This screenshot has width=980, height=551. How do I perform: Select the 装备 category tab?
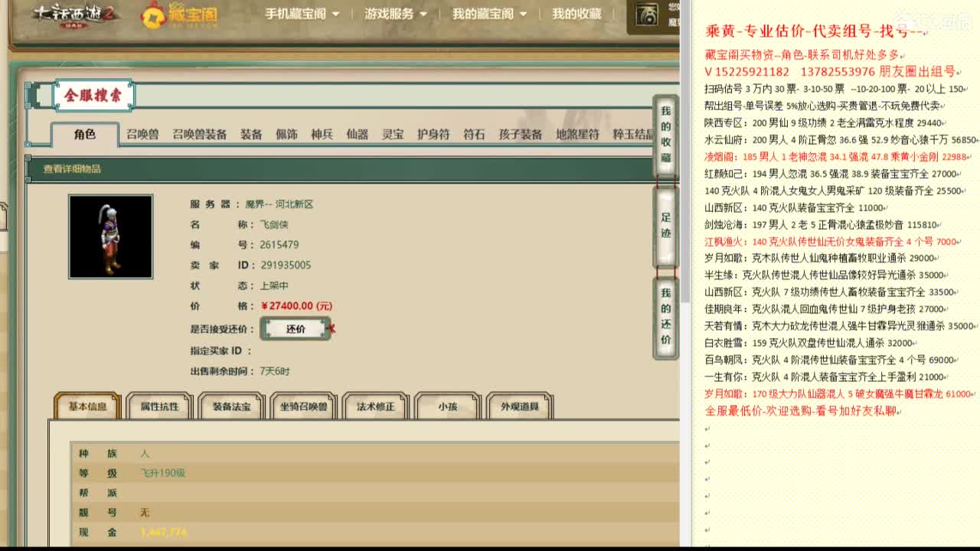(x=251, y=135)
